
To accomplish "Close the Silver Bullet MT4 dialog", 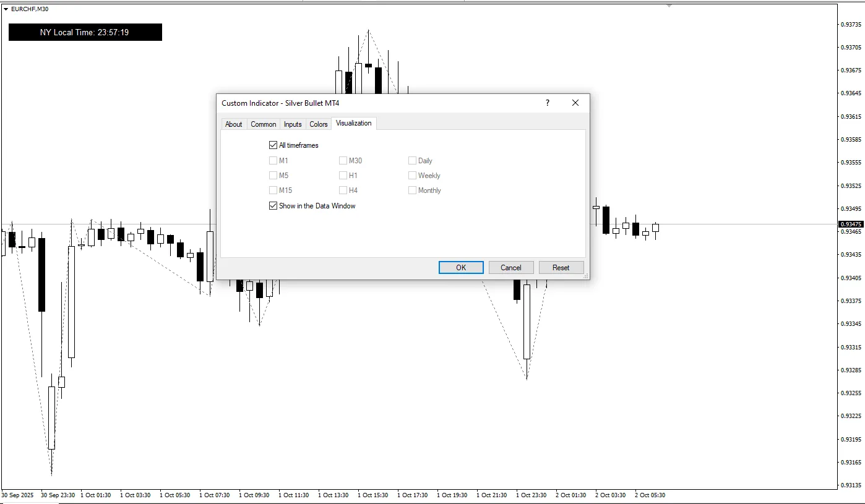I will (x=575, y=103).
